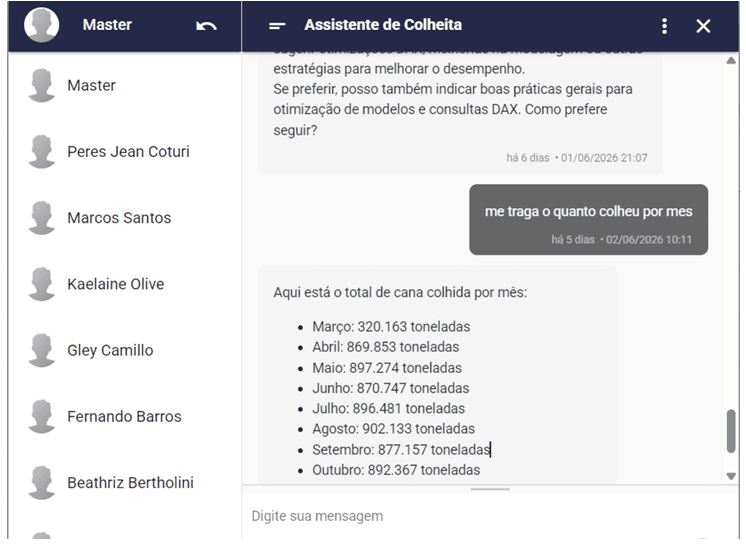
Task: Click the Master profile avatar in header
Action: 41,25
